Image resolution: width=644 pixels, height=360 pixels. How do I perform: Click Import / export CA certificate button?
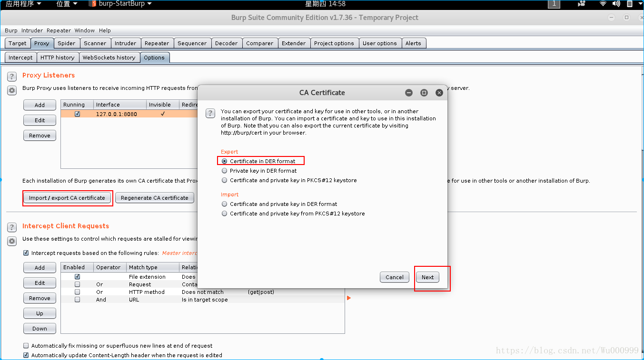67,198
